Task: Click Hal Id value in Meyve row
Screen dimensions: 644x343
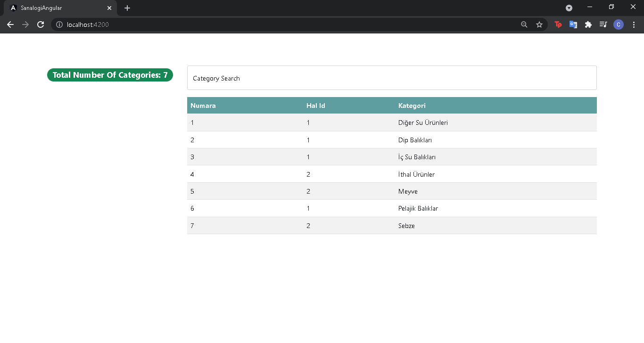Action: coord(308,191)
